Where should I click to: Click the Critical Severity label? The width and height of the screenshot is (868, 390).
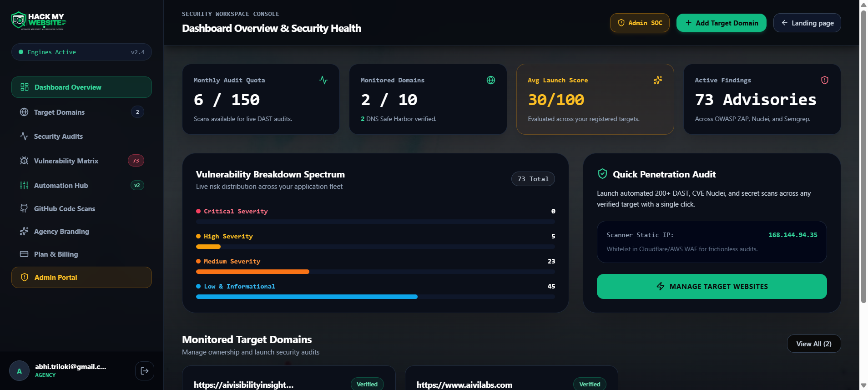[x=236, y=211]
